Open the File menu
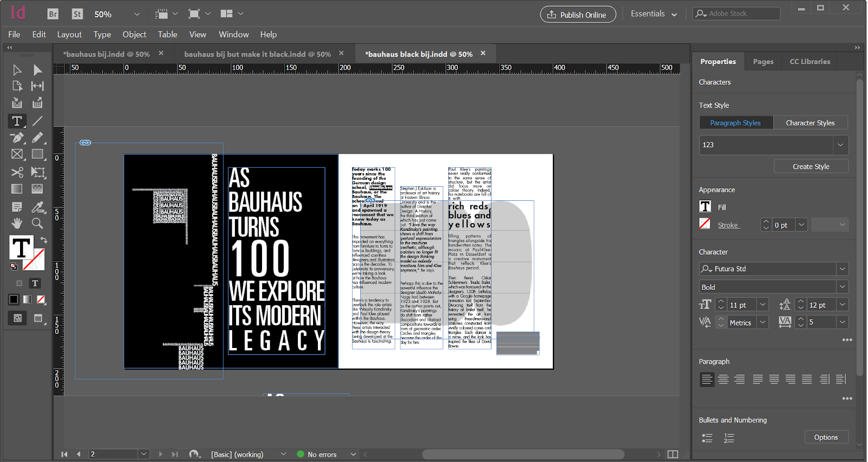 (x=14, y=34)
